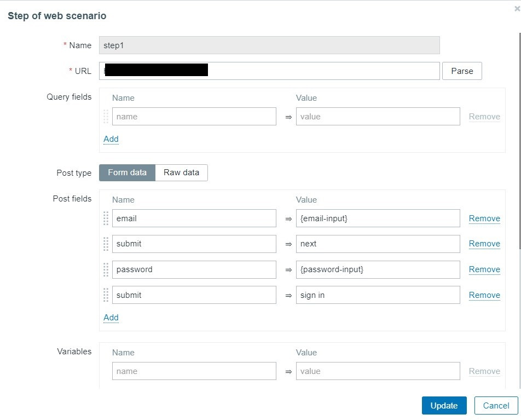Close the web scenario step dialog

click(x=517, y=9)
